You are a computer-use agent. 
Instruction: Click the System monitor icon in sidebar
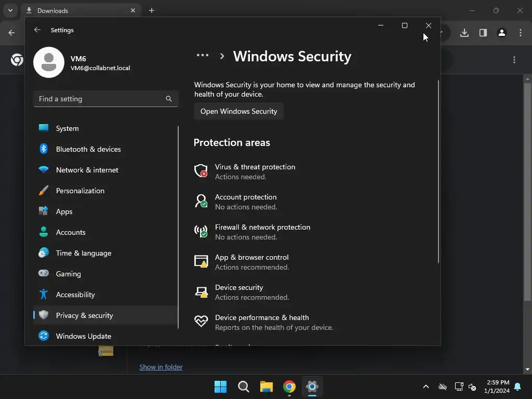tap(44, 128)
